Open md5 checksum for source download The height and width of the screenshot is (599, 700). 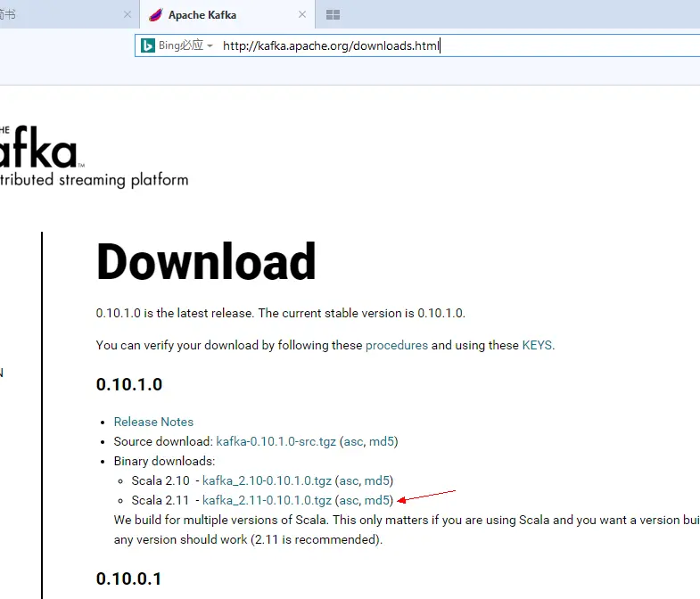click(x=382, y=441)
